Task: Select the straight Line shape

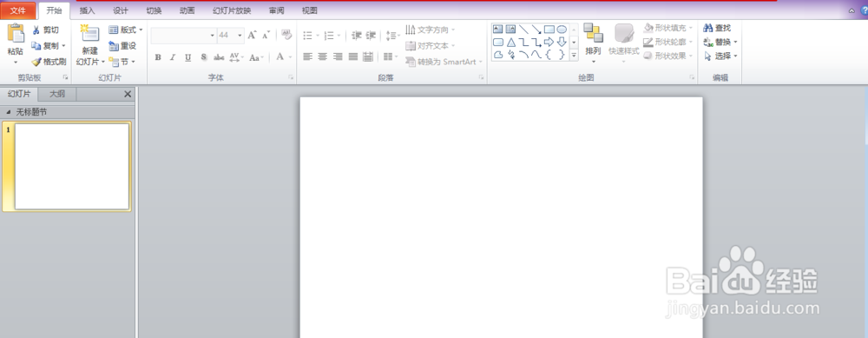Action: click(523, 30)
